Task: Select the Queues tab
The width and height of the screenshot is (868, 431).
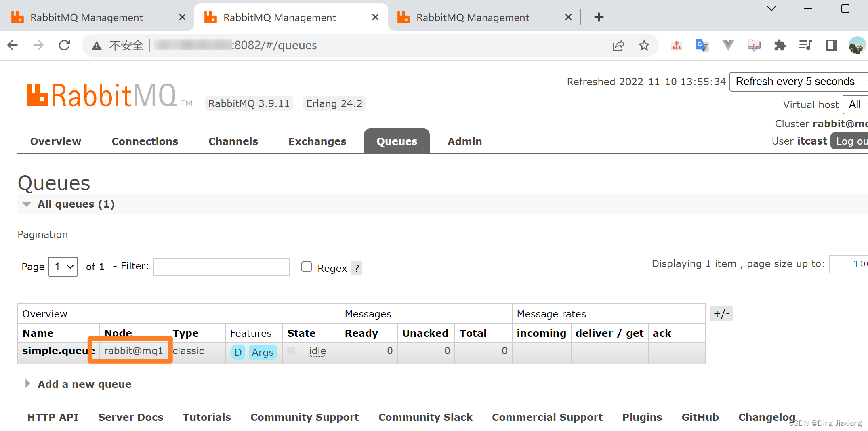Action: [x=397, y=141]
